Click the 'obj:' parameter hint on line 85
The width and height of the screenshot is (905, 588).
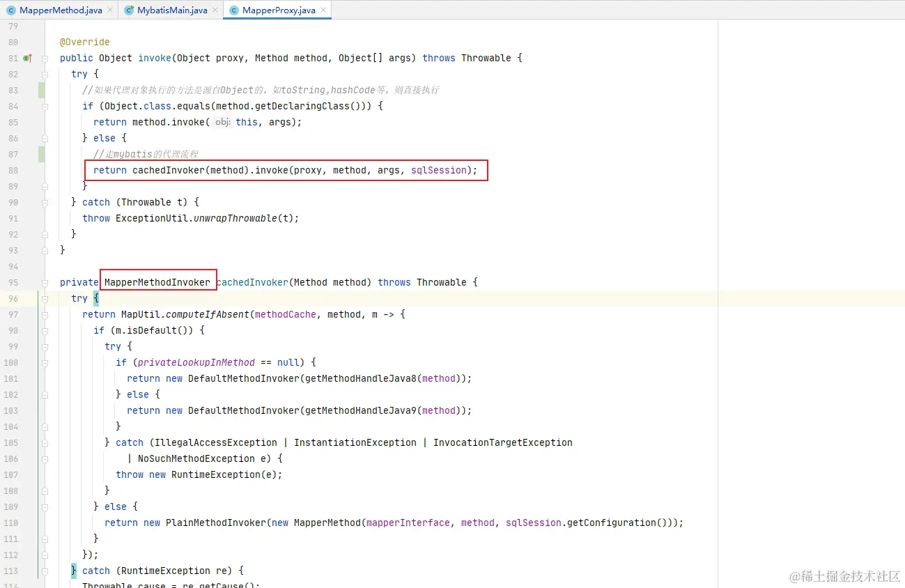point(222,122)
